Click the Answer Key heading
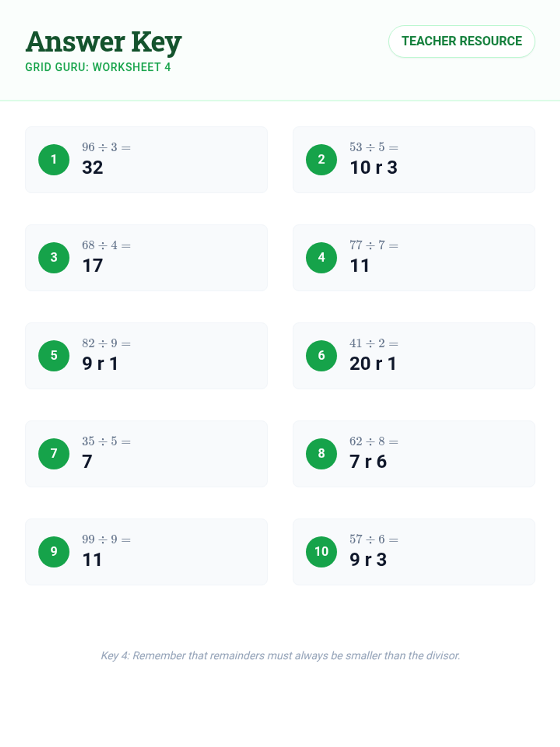560x747 pixels. click(x=104, y=42)
